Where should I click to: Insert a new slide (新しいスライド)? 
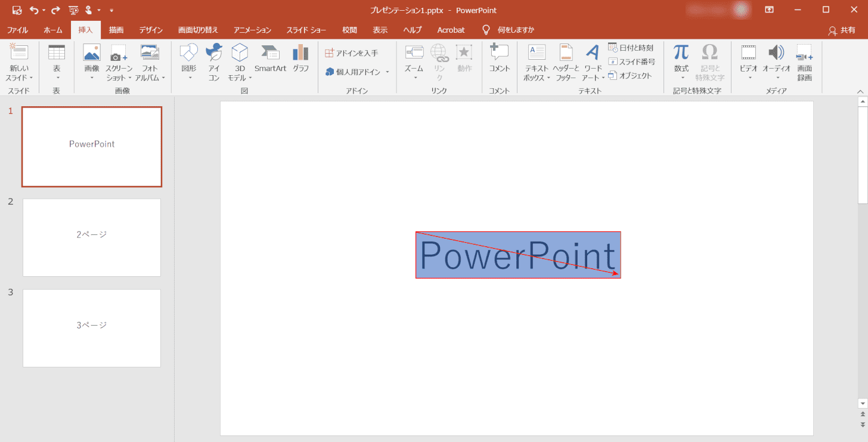tap(19, 63)
